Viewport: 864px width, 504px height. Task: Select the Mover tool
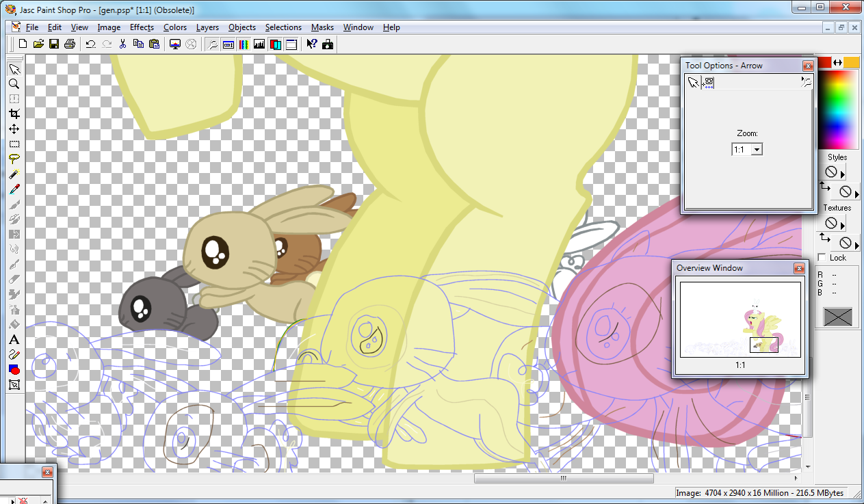[14, 129]
